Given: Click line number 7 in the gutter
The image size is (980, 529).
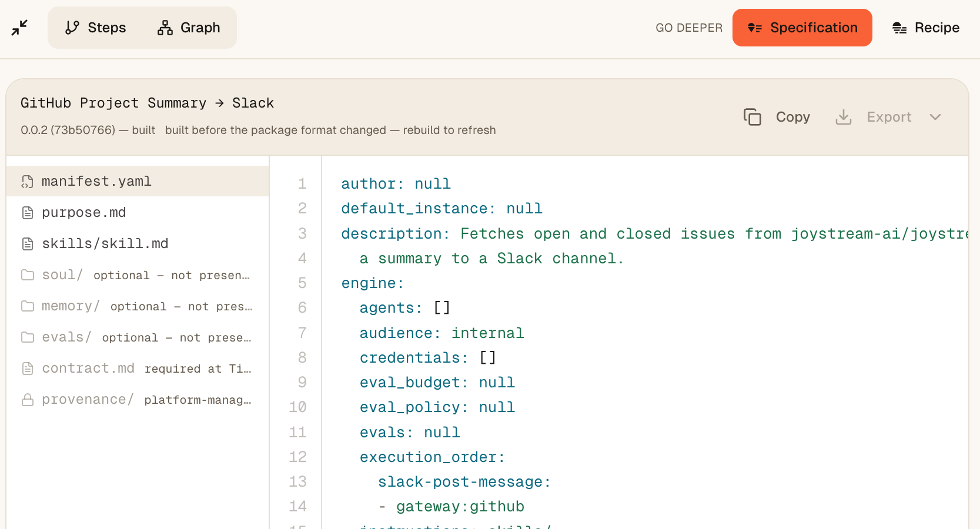Looking at the screenshot, I should click(302, 333).
